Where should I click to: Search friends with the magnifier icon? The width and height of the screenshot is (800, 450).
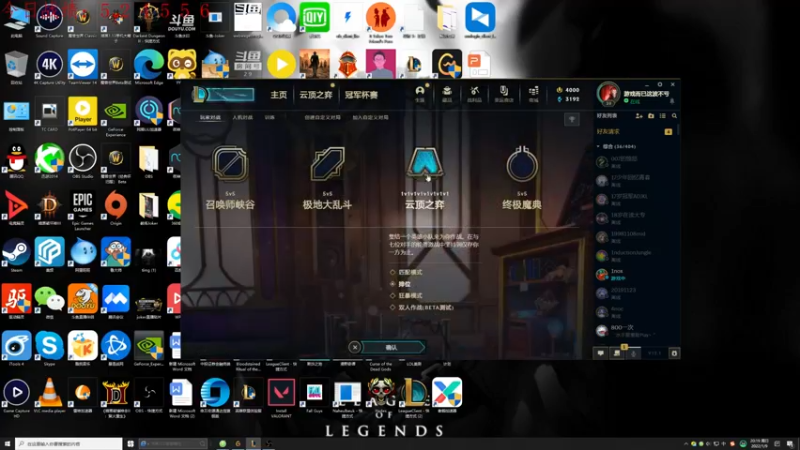tap(674, 116)
